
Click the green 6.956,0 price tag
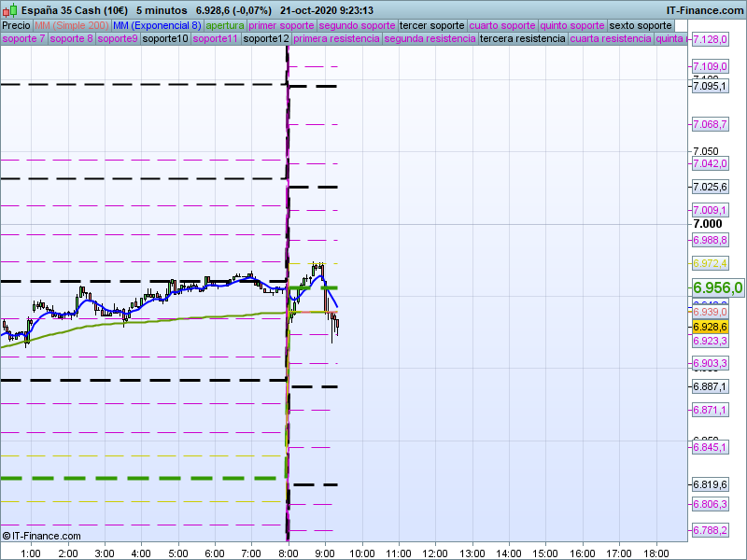coord(717,287)
